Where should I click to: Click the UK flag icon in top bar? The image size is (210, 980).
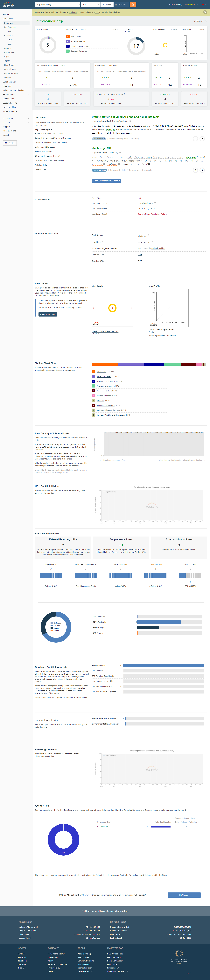tap(203, 5)
